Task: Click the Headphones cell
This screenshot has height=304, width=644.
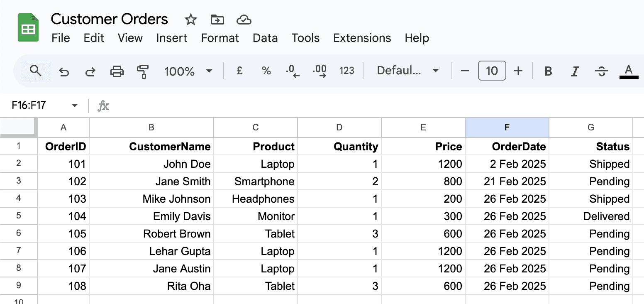Action: pos(256,199)
